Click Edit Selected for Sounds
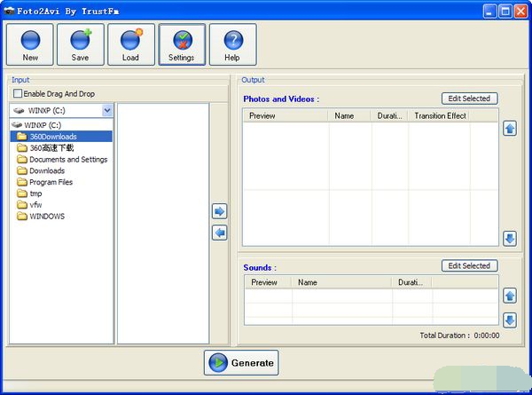532x395 pixels. point(469,265)
